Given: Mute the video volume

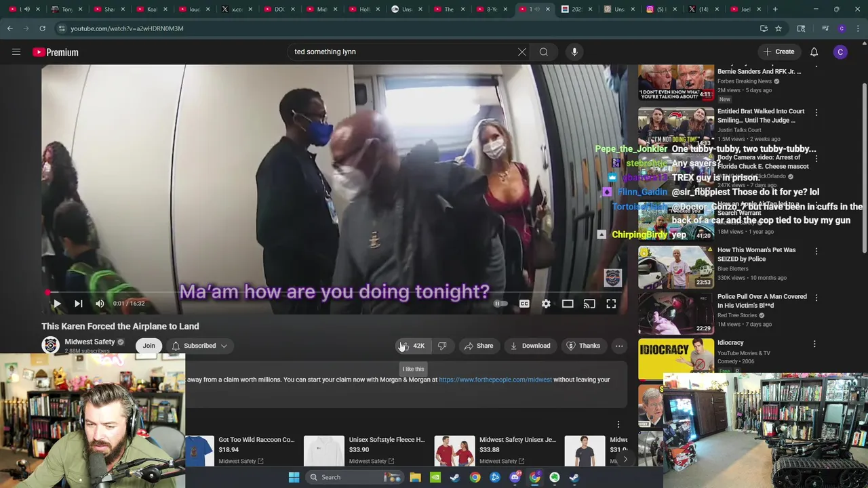Looking at the screenshot, I should click(100, 304).
